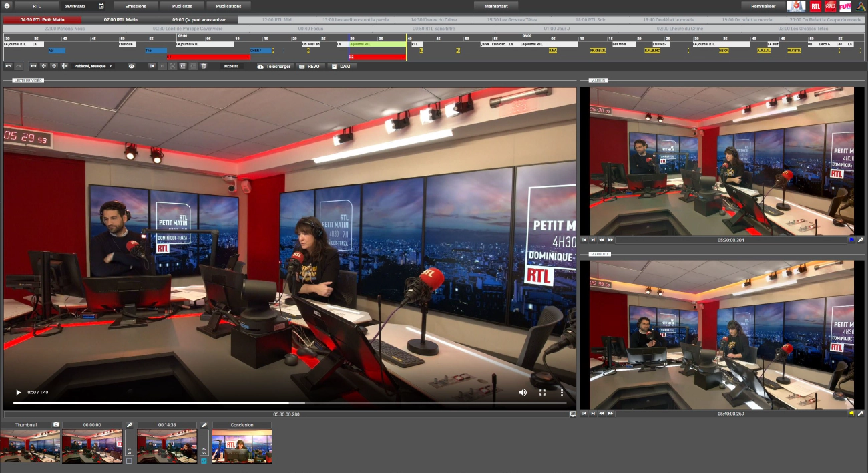
Task: Click the edit icon beside 00:00:00
Action: click(129, 424)
